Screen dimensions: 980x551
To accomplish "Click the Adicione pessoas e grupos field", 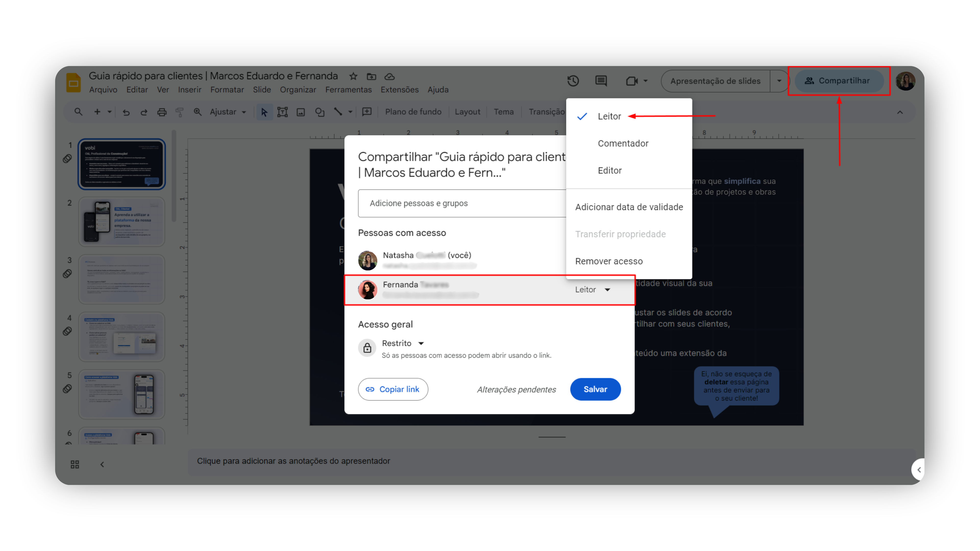I will pos(460,204).
